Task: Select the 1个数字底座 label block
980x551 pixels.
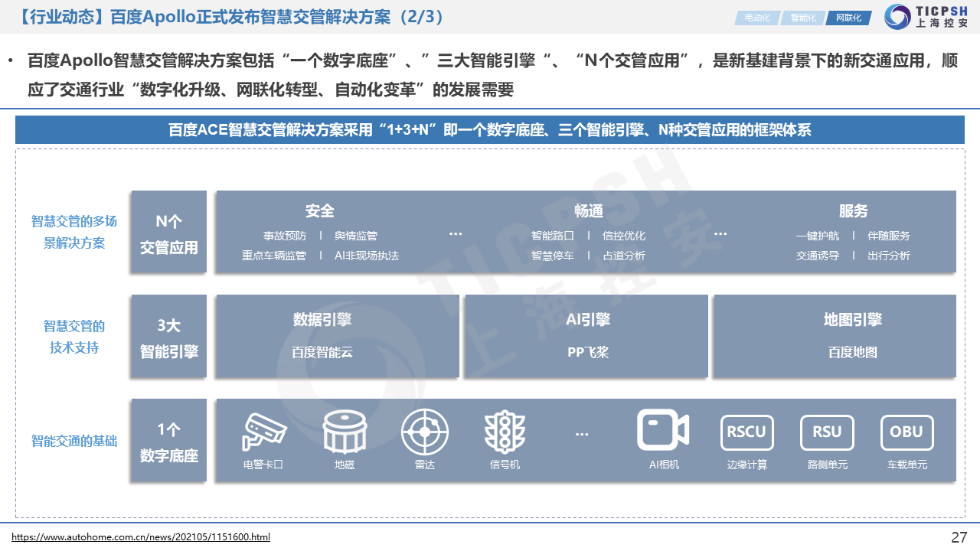Action: tap(168, 441)
